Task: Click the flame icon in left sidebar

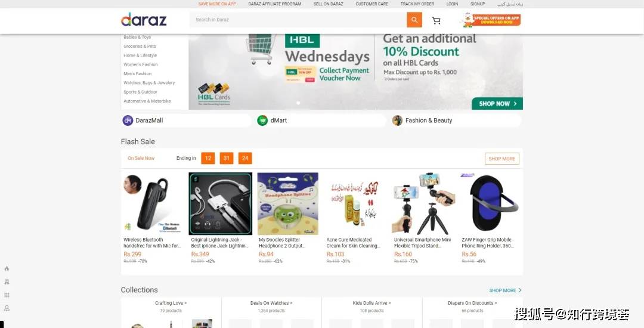Action: [7, 268]
